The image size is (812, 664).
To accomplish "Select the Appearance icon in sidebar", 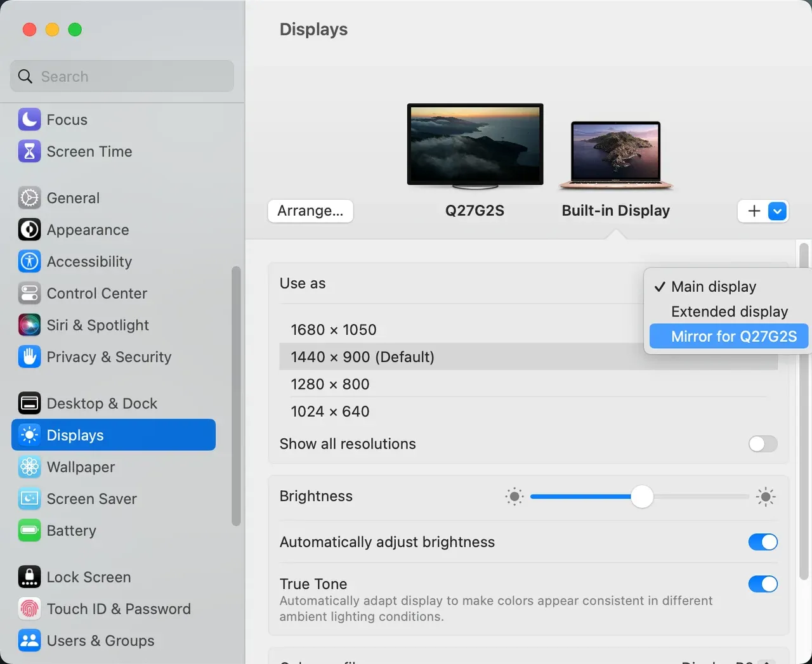I will tap(29, 230).
